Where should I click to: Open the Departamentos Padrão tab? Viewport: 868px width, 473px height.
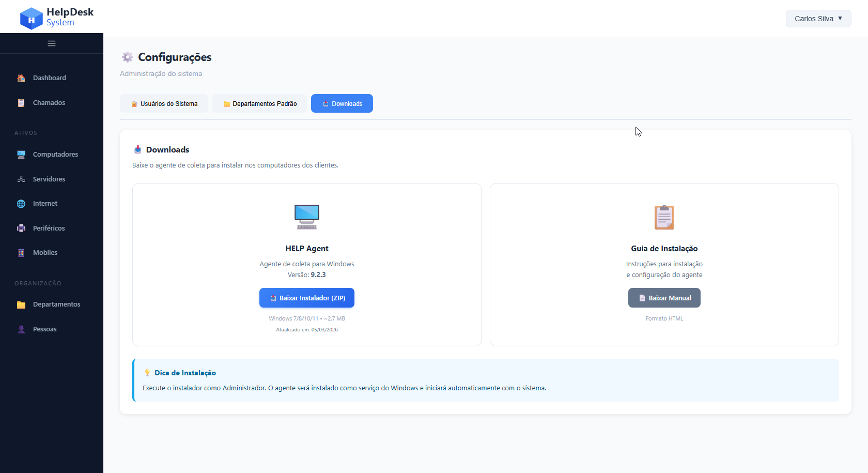[x=259, y=103]
